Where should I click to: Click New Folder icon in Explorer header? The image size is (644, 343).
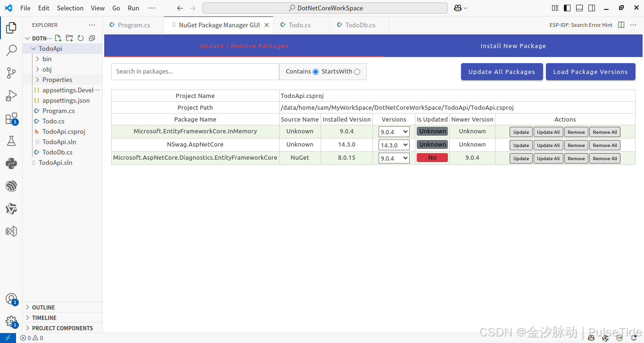[x=69, y=38]
